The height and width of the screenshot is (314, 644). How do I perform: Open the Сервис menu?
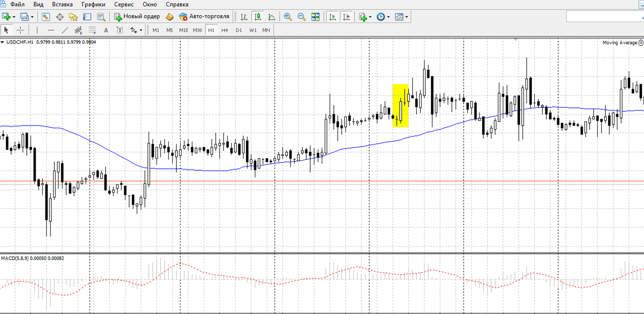click(x=124, y=4)
